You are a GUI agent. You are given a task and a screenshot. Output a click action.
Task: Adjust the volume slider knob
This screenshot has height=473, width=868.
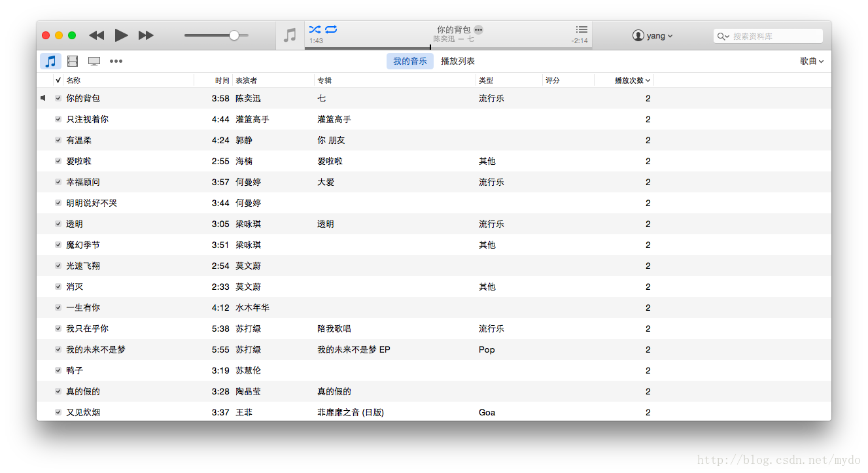pos(234,35)
